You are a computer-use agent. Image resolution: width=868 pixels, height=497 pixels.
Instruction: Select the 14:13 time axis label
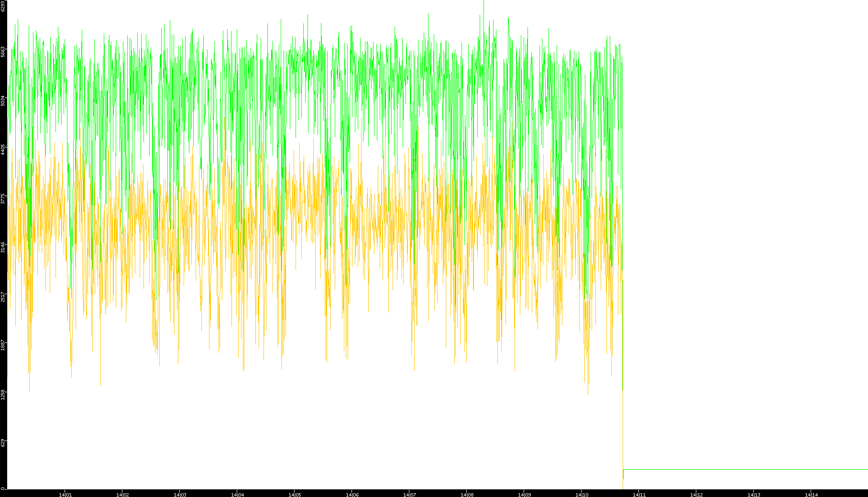[x=754, y=495]
